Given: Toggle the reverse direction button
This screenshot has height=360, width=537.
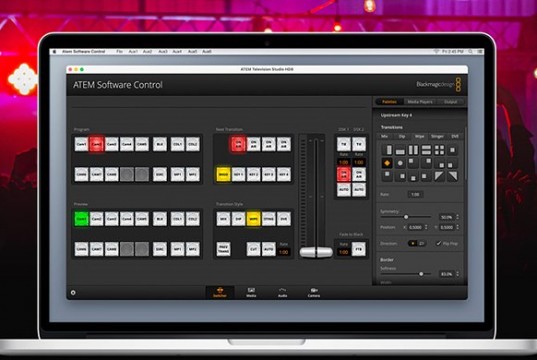Looking at the screenshot, I should (x=421, y=243).
